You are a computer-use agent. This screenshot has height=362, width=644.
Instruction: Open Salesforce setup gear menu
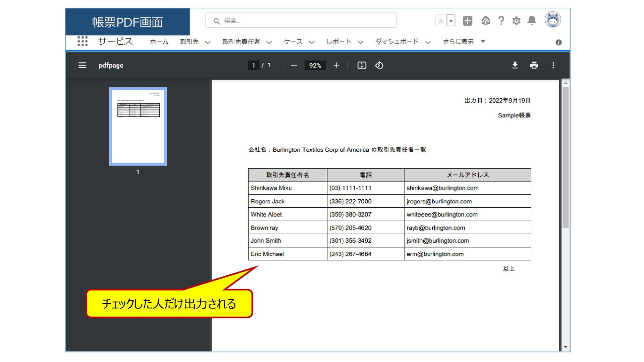[x=516, y=21]
